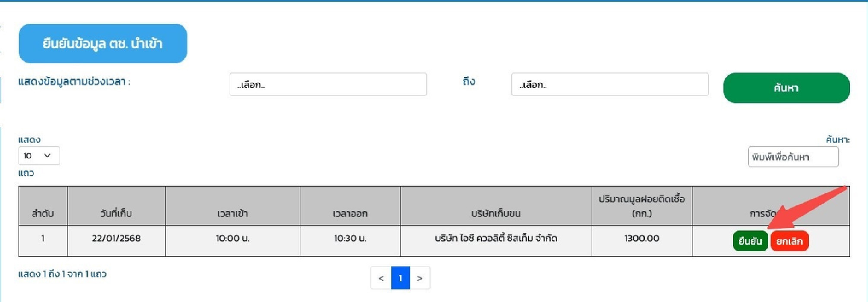Sort by the บริษัทเก็บขน column header
The height and width of the screenshot is (302, 868).
pyautogui.click(x=496, y=206)
